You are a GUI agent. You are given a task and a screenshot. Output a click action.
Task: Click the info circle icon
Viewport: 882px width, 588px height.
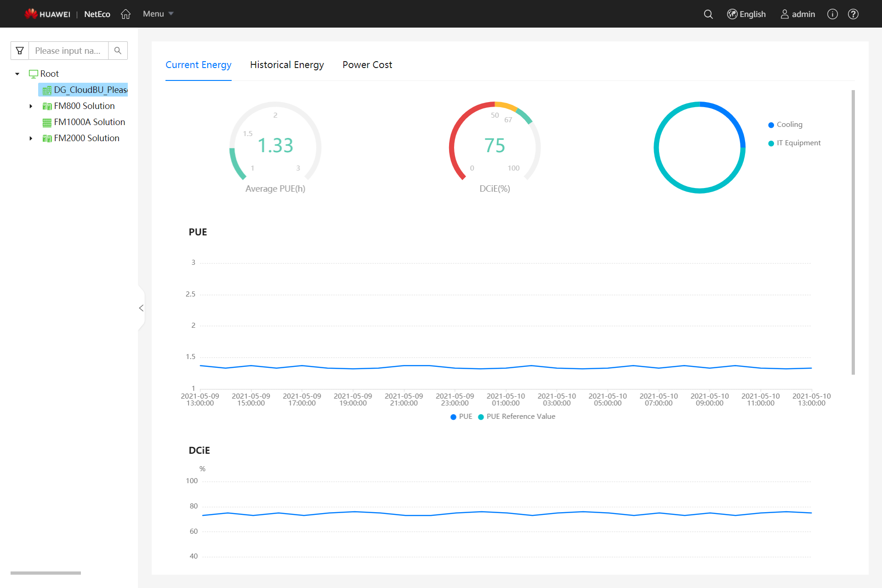coord(832,14)
